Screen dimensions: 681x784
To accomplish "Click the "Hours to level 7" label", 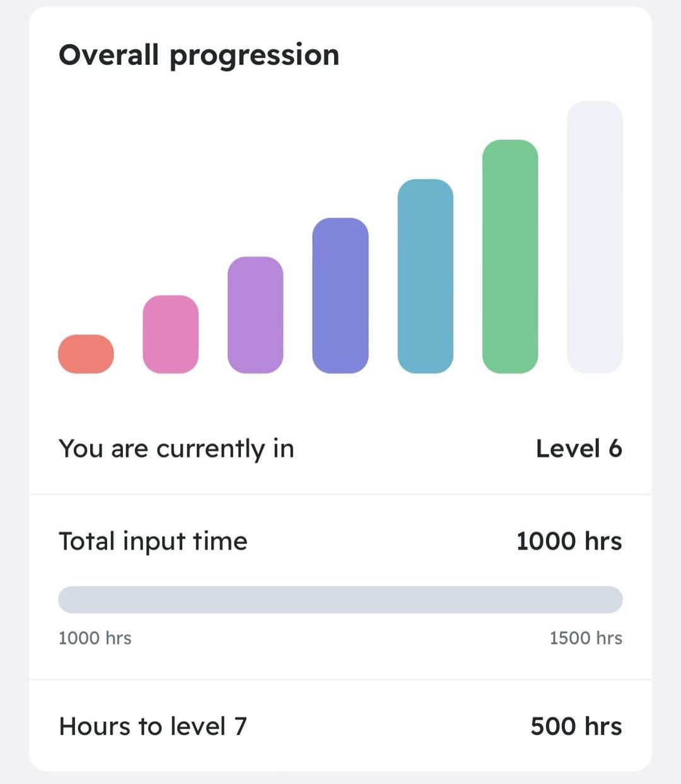I will (153, 726).
